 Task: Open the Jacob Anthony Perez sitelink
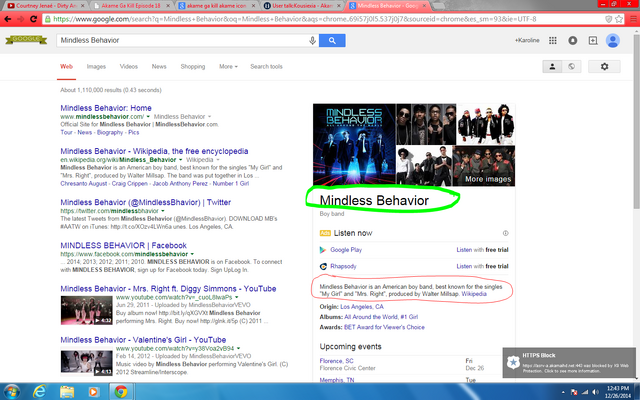pos(180,184)
